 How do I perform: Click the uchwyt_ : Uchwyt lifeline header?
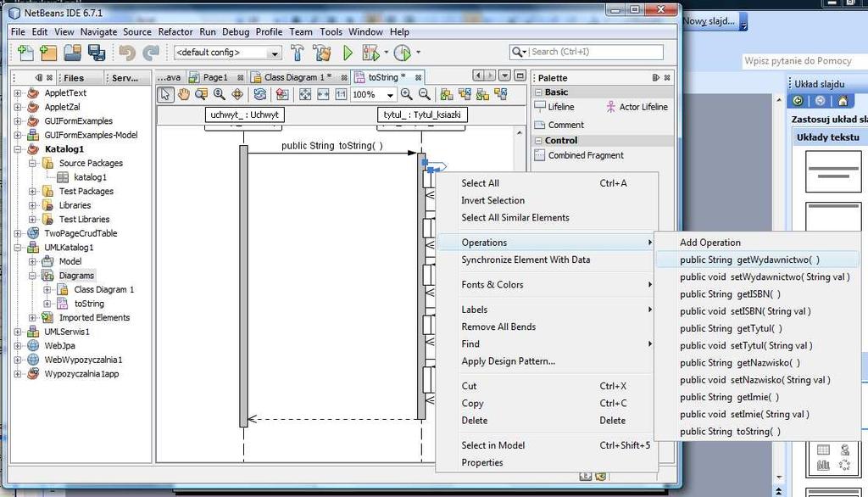(244, 114)
